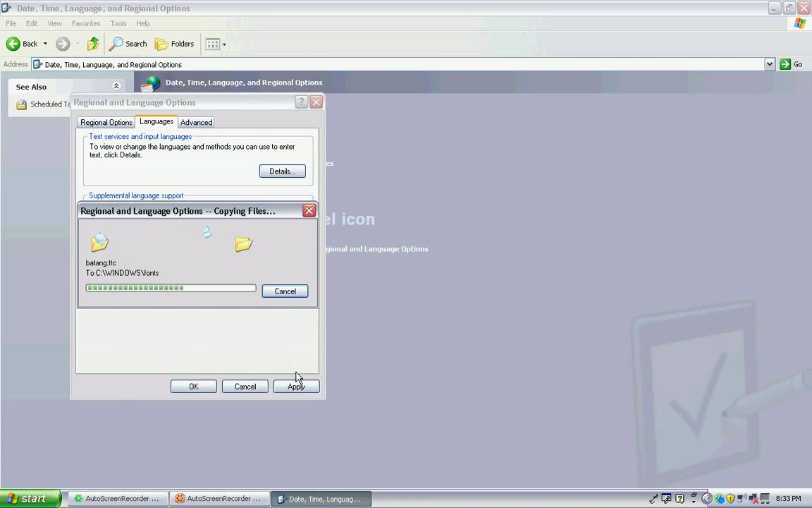Viewport: 812px width, 508px height.
Task: Click the wireless network tray icon
Action: 742,499
